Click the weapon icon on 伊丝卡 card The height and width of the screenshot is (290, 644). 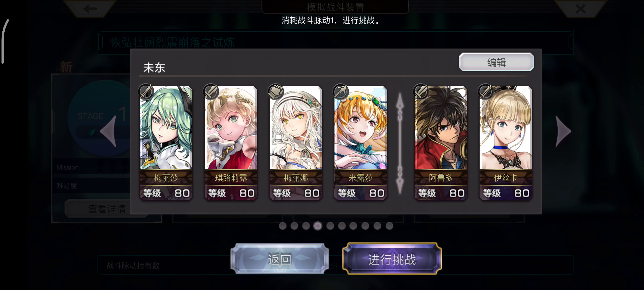coord(485,92)
